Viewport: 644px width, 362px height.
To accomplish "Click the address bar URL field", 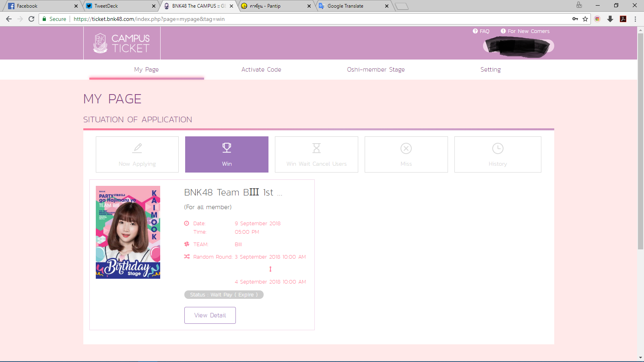I will 314,19.
